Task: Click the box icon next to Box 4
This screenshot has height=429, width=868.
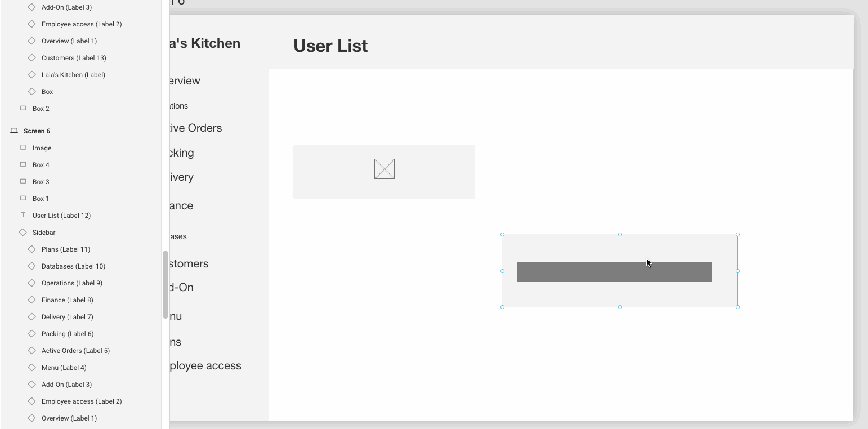Action: (x=23, y=164)
